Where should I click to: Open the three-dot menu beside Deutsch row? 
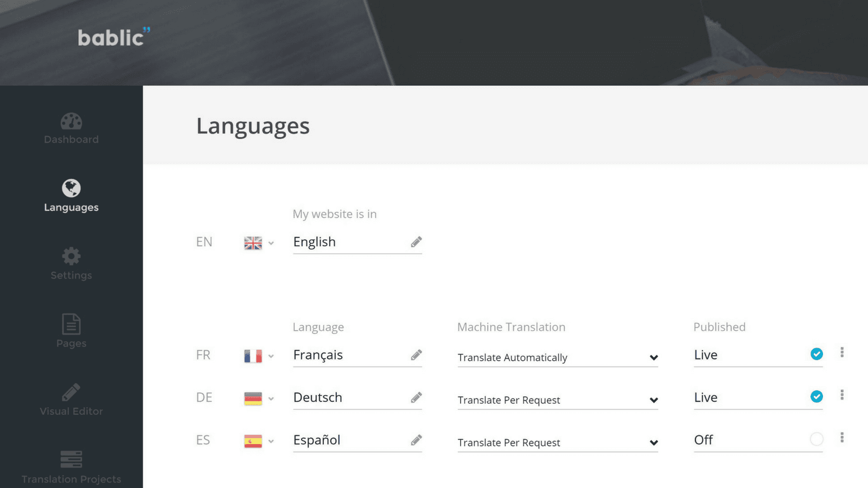[842, 395]
